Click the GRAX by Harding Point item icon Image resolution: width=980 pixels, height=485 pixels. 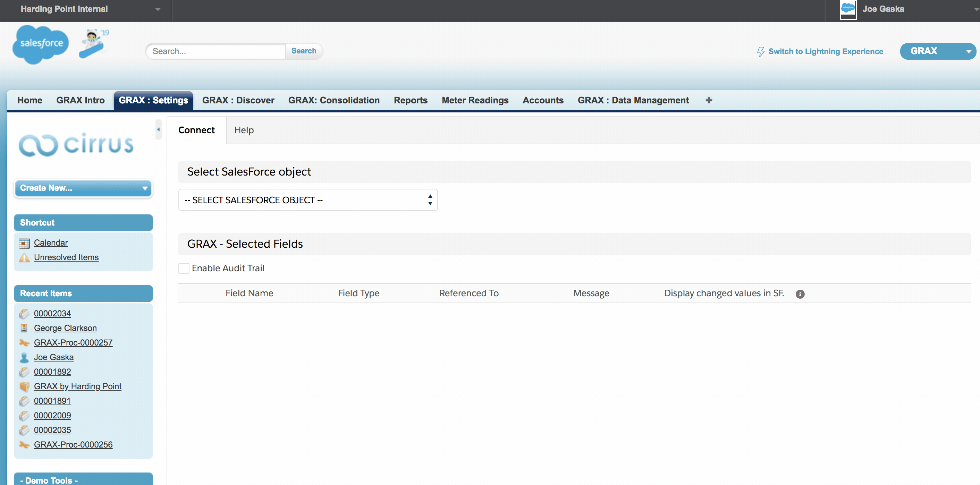coord(24,386)
